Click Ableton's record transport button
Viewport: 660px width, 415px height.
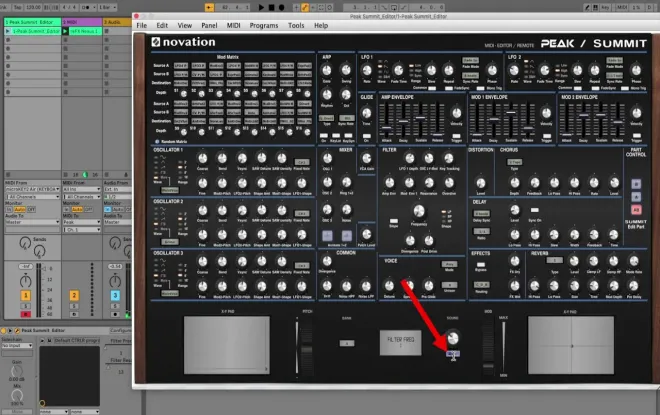(x=282, y=7)
